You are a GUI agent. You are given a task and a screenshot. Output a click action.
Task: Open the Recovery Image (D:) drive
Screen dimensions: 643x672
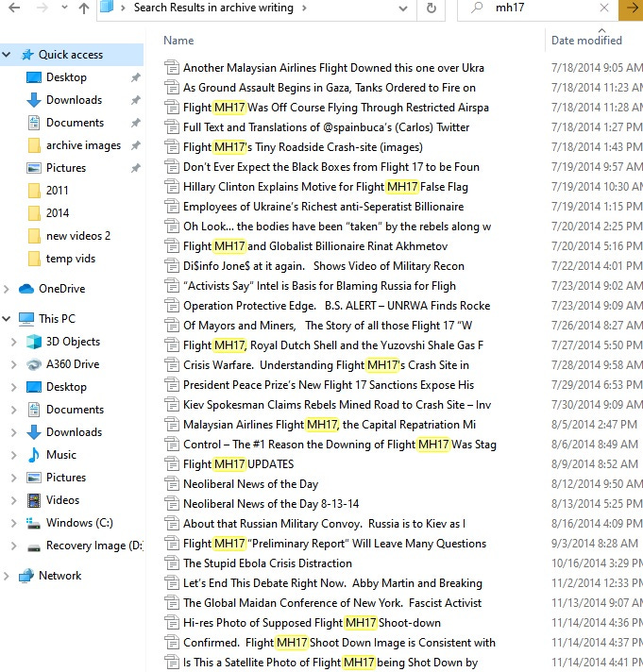click(94, 546)
